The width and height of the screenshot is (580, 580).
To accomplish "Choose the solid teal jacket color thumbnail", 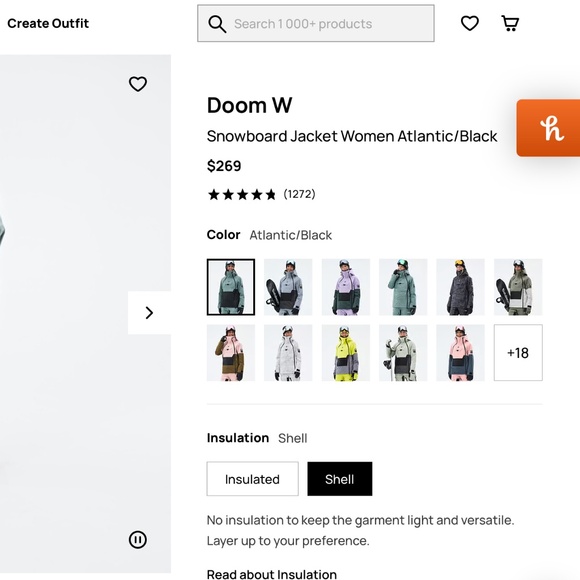I will point(403,287).
